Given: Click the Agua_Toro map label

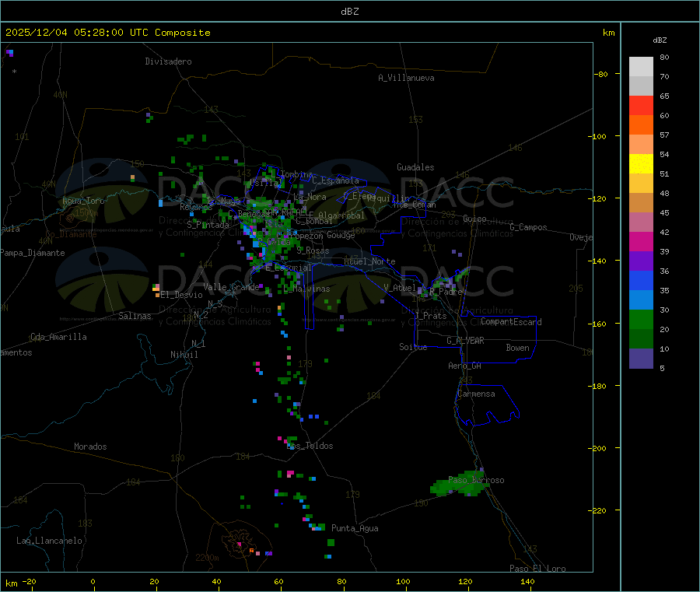Looking at the screenshot, I should [83, 201].
